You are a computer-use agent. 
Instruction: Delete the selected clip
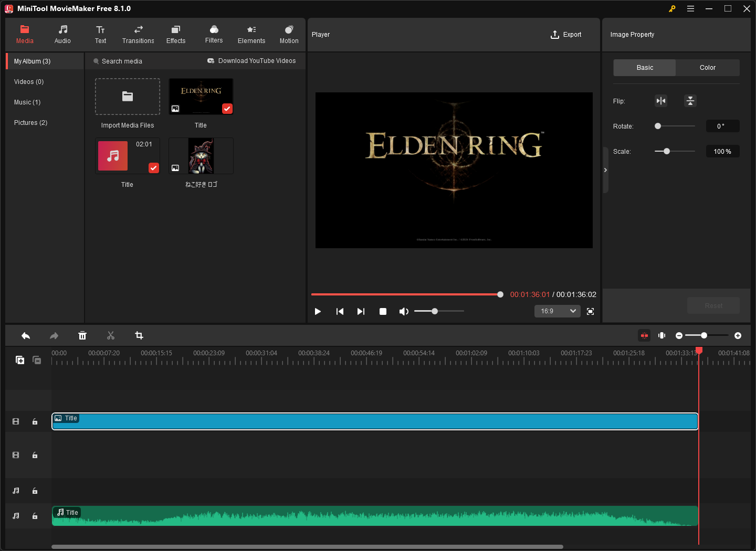point(82,336)
